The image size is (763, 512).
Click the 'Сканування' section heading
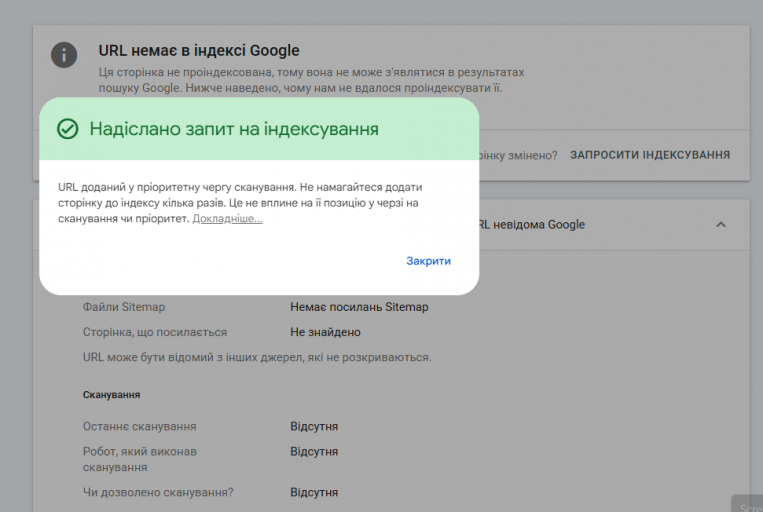[111, 395]
